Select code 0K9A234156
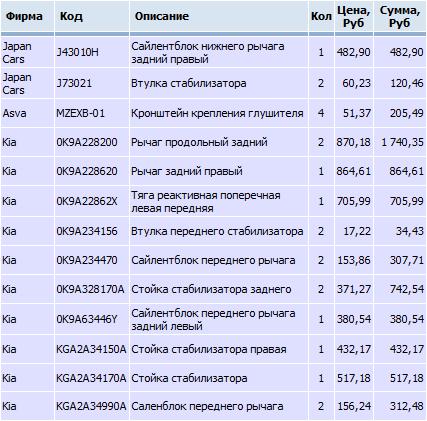 [x=87, y=231]
